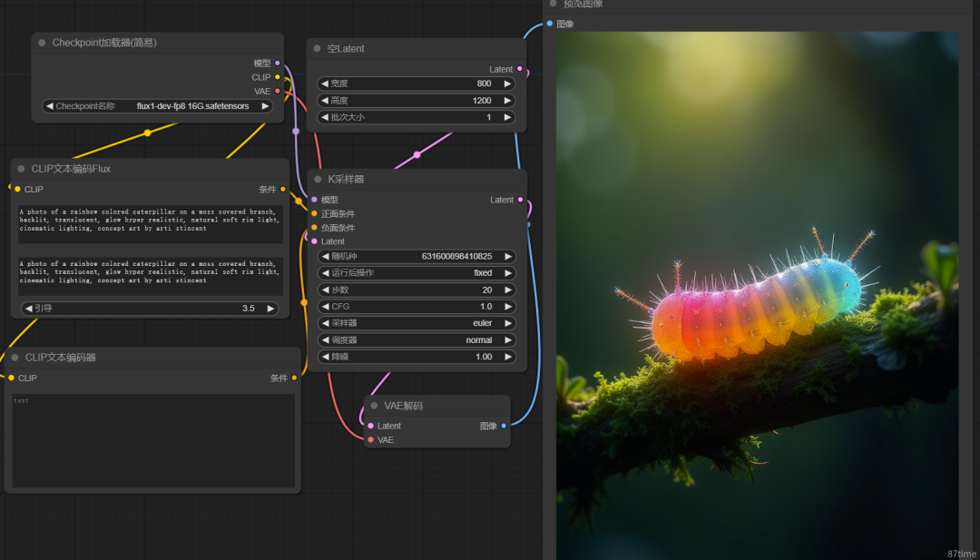
Task: Open the 调度器 normal dropdown
Action: tap(416, 340)
